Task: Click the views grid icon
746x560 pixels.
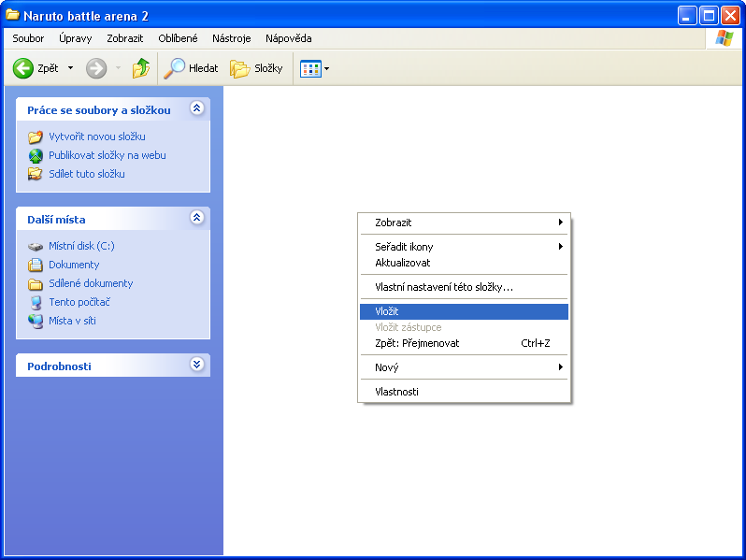Action: point(310,68)
